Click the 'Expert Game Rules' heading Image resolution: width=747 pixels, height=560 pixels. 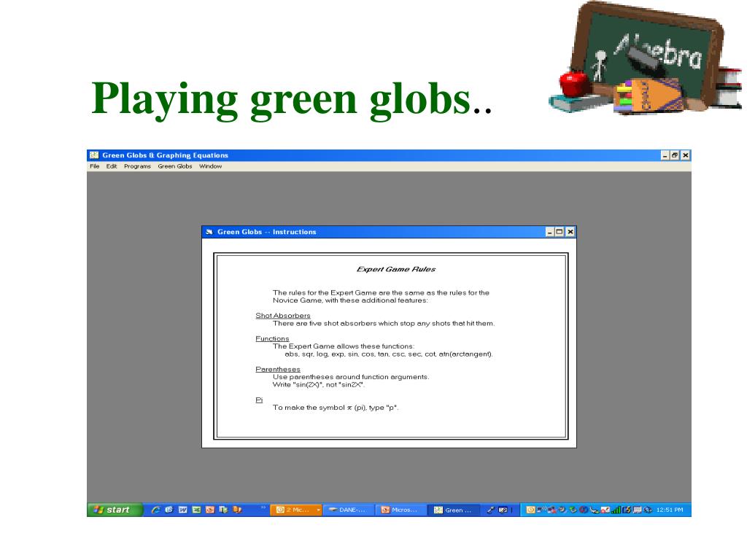[396, 269]
